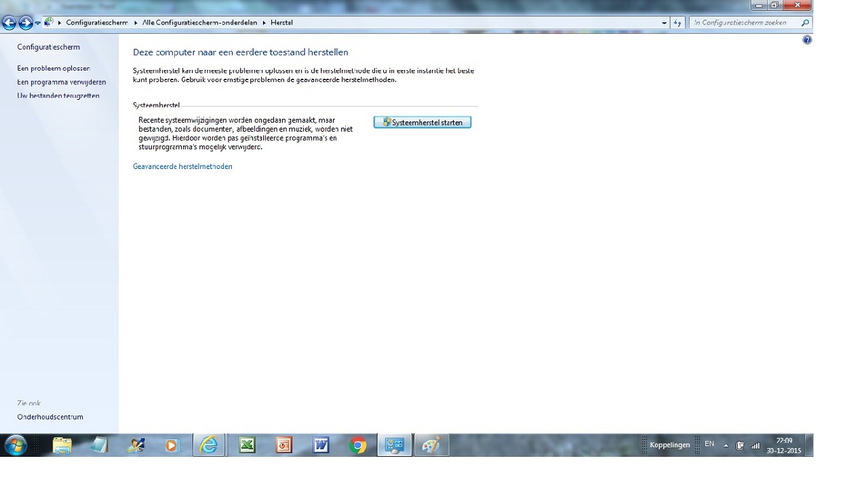
Task: Click Configuratiescherm in the address breadcrumb
Action: [x=97, y=22]
